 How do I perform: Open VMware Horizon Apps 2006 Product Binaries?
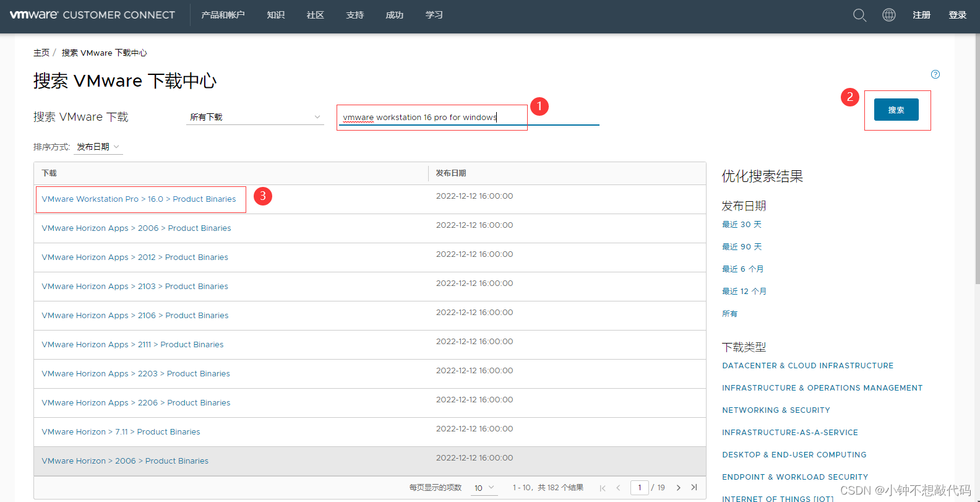click(136, 228)
